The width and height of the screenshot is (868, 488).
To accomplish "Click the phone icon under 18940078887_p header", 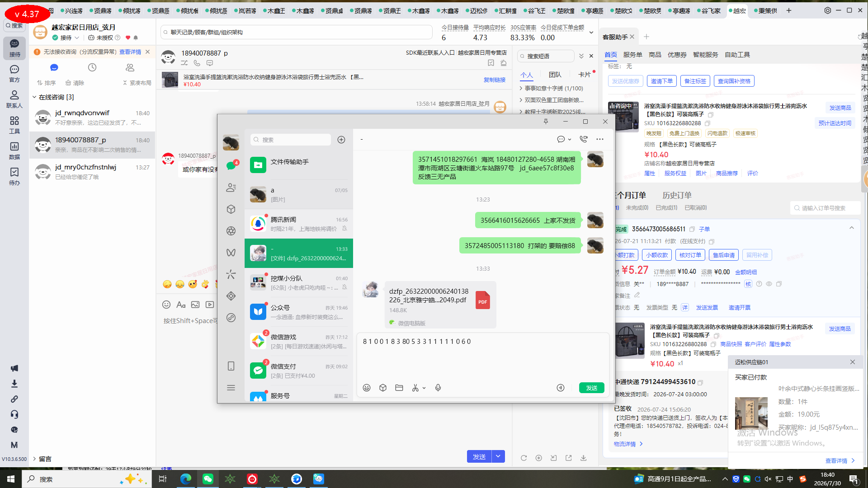I will click(x=197, y=63).
